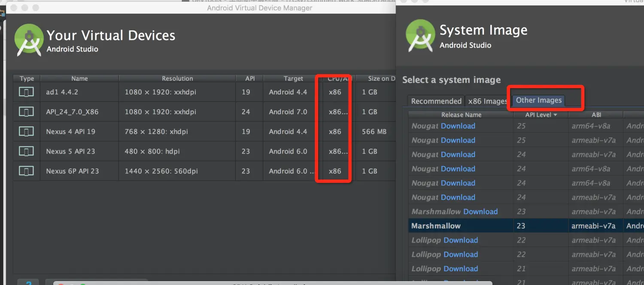Screen dimensions: 644x285
Task: Click the ABI column header in System Image
Action: [596, 115]
